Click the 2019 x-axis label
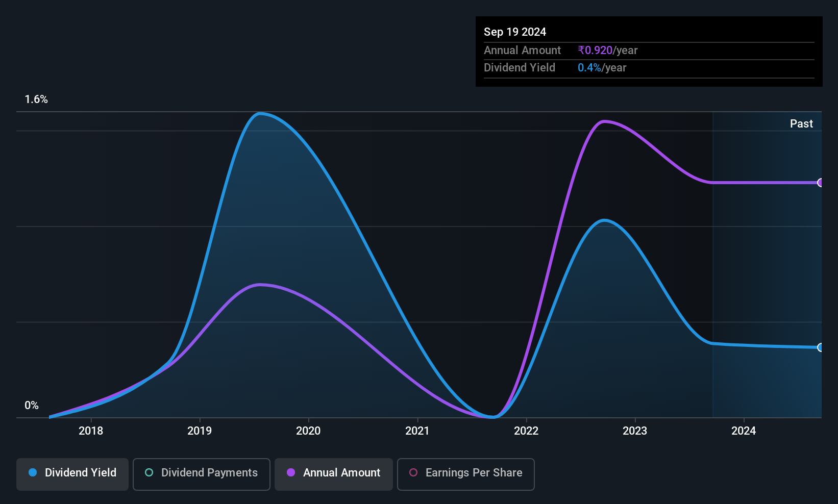Screen dimensions: 838x504 200,431
